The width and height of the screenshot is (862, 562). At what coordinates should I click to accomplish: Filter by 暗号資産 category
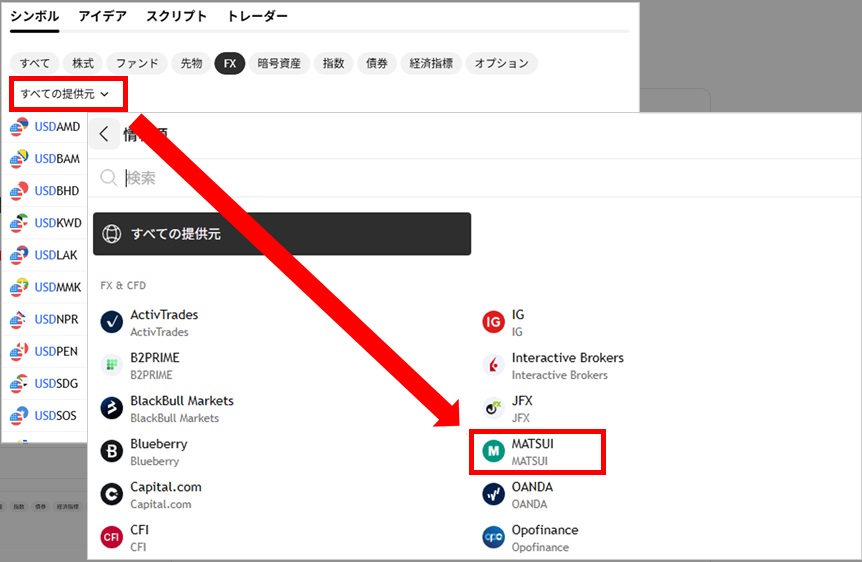click(279, 63)
